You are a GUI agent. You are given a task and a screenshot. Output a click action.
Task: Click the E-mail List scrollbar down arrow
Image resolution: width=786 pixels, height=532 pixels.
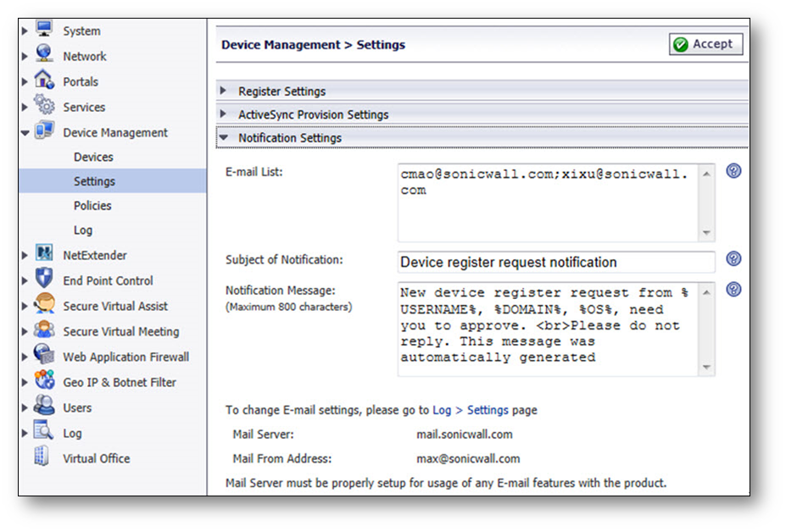[x=706, y=233]
